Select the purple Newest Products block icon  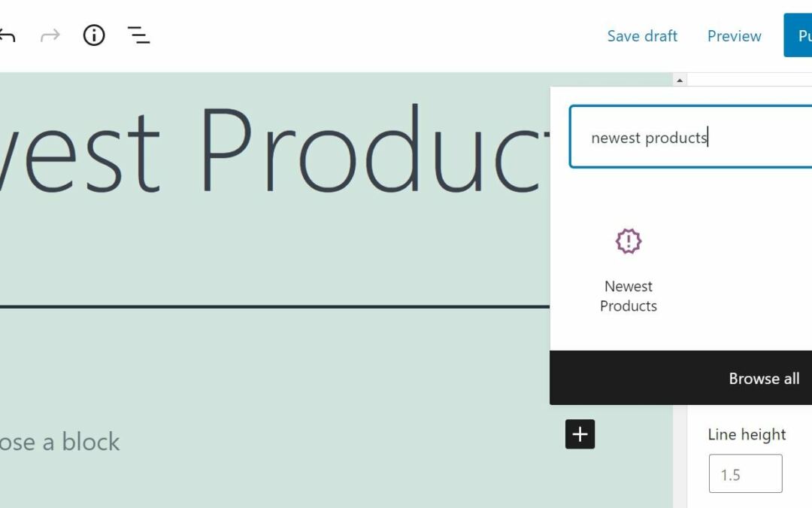[x=629, y=242]
